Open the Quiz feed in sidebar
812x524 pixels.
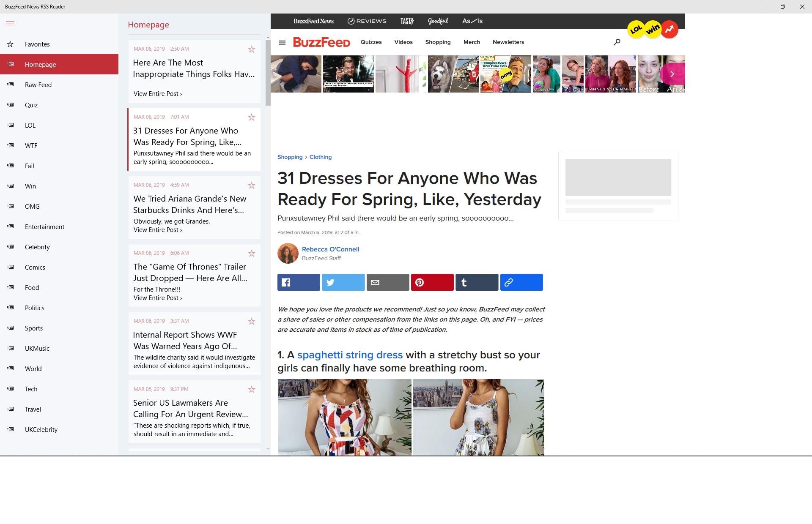(31, 105)
